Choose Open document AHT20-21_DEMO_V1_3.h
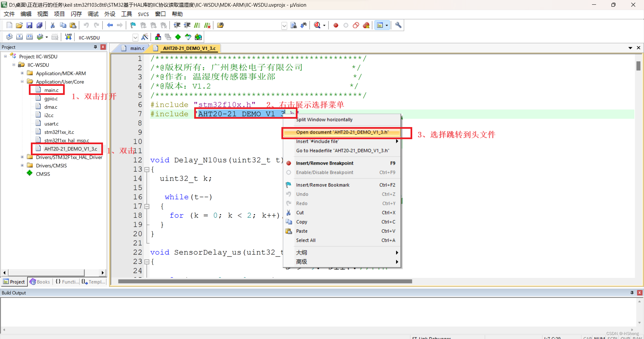Viewport: 644px width, 339px height. (x=342, y=132)
